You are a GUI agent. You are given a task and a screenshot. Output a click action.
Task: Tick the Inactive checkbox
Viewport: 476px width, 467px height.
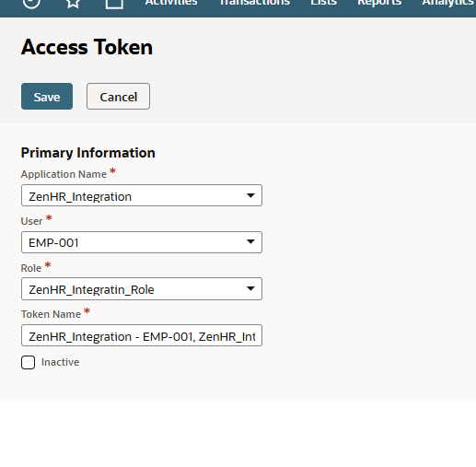28,363
